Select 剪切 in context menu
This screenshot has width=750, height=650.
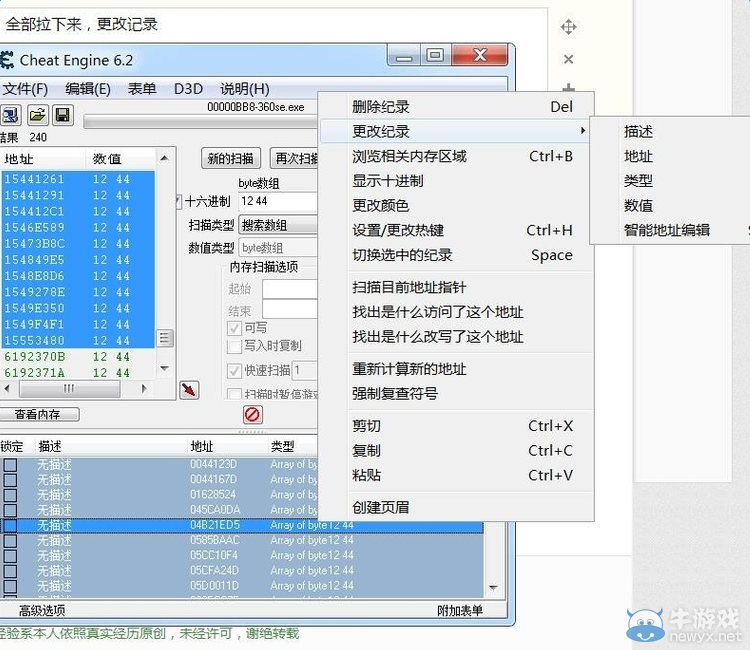pos(457,426)
